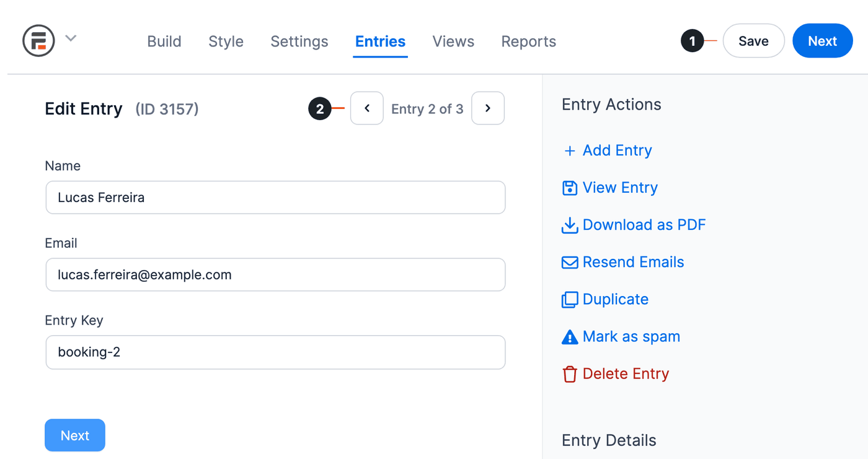Click the Delete Entry link

point(626,374)
